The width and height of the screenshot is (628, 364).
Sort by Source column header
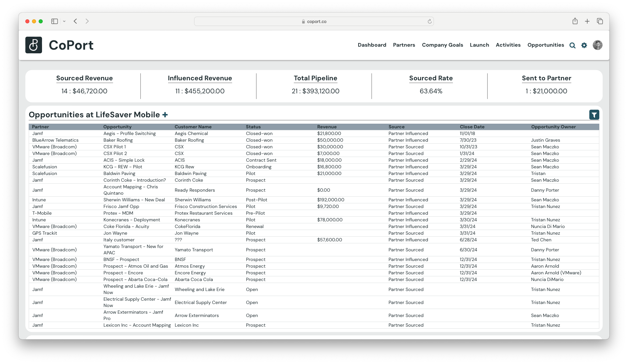tap(397, 127)
